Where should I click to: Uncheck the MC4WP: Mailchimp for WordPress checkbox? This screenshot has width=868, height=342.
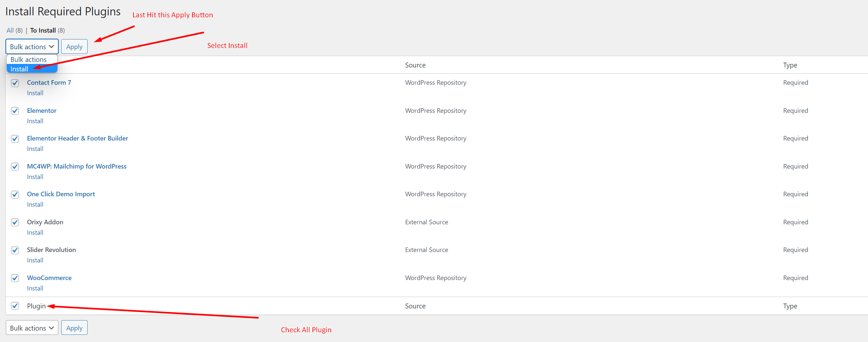tap(15, 166)
